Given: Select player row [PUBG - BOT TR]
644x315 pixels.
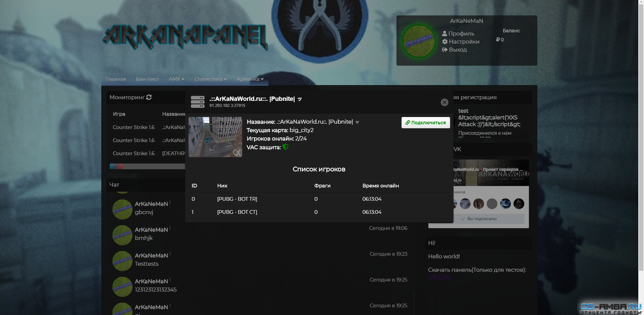Looking at the screenshot, I should tap(319, 199).
